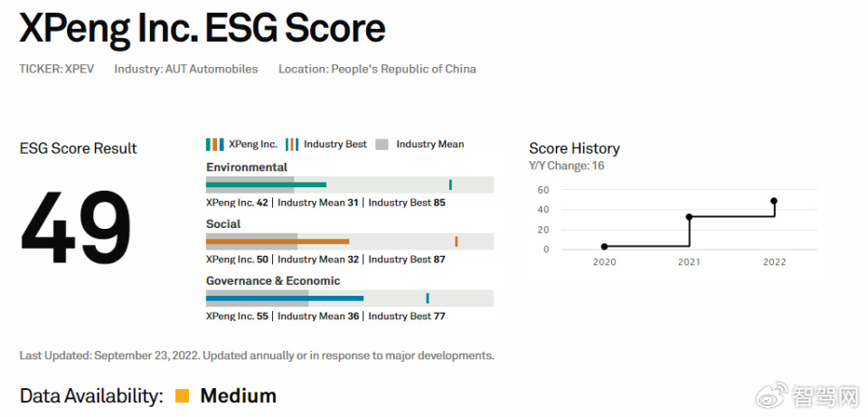Viewport: 868px width, 417px height.
Task: Click the Governance & Economic category label
Action: click(x=273, y=280)
